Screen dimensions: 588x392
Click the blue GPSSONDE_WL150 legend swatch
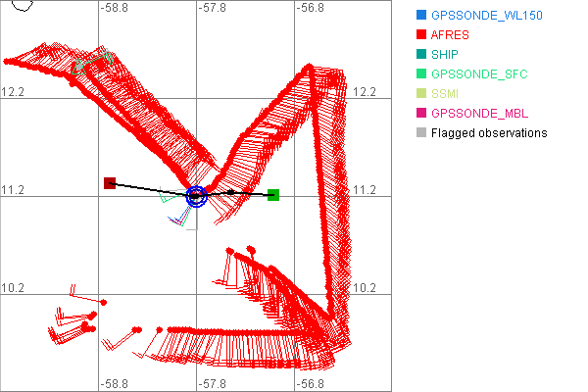(421, 16)
